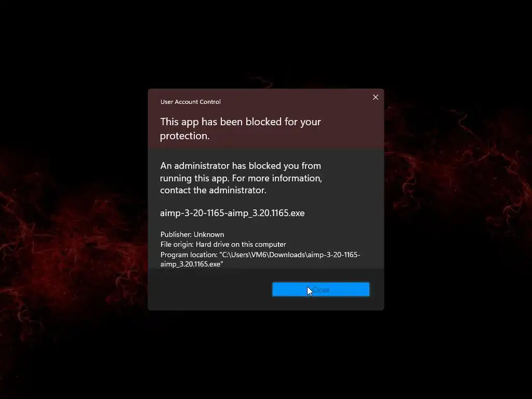The height and width of the screenshot is (399, 532).
Task: Click the "Unknown" publisher value
Action: 209,234
